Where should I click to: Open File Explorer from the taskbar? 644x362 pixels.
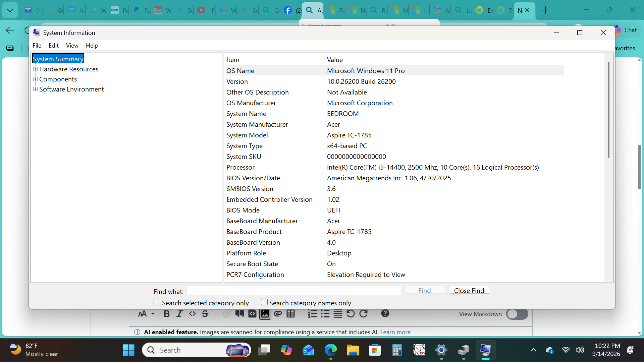[353, 350]
